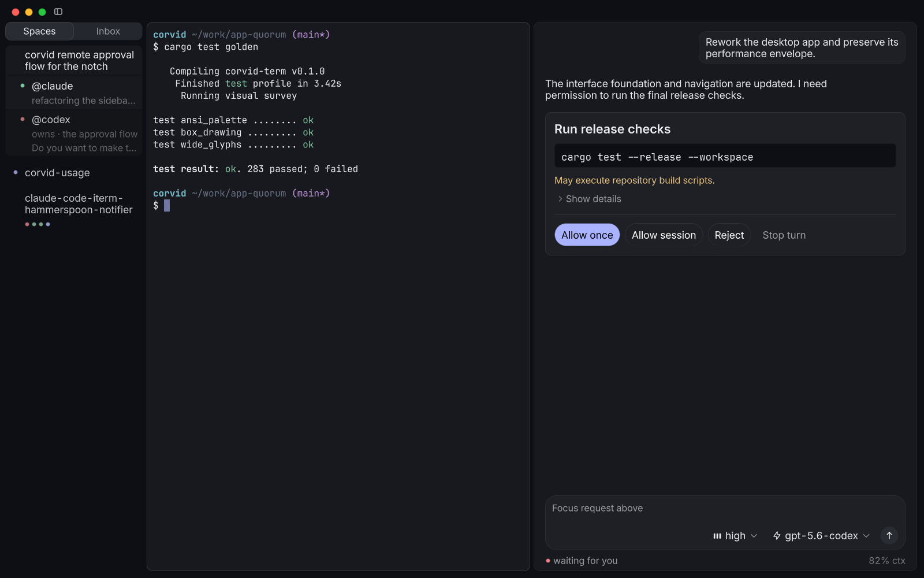Click the owns · the approval flow text
Image resolution: width=924 pixels, height=578 pixels.
[85, 134]
